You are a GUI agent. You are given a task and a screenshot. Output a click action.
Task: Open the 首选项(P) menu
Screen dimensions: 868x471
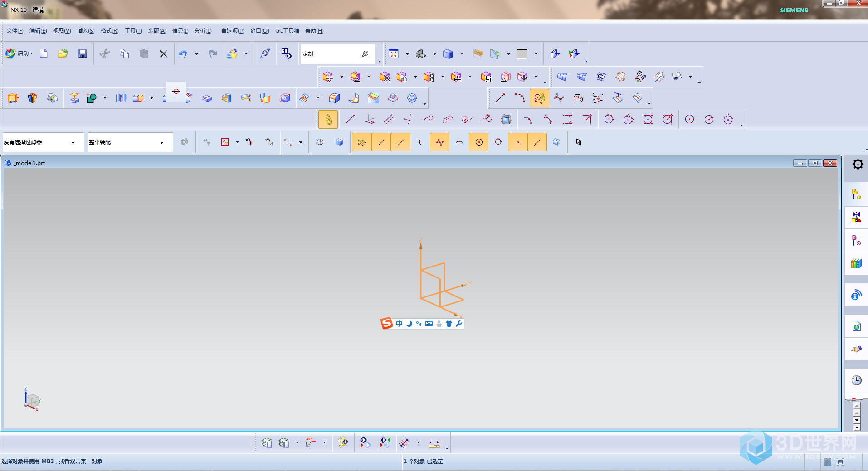tap(233, 31)
